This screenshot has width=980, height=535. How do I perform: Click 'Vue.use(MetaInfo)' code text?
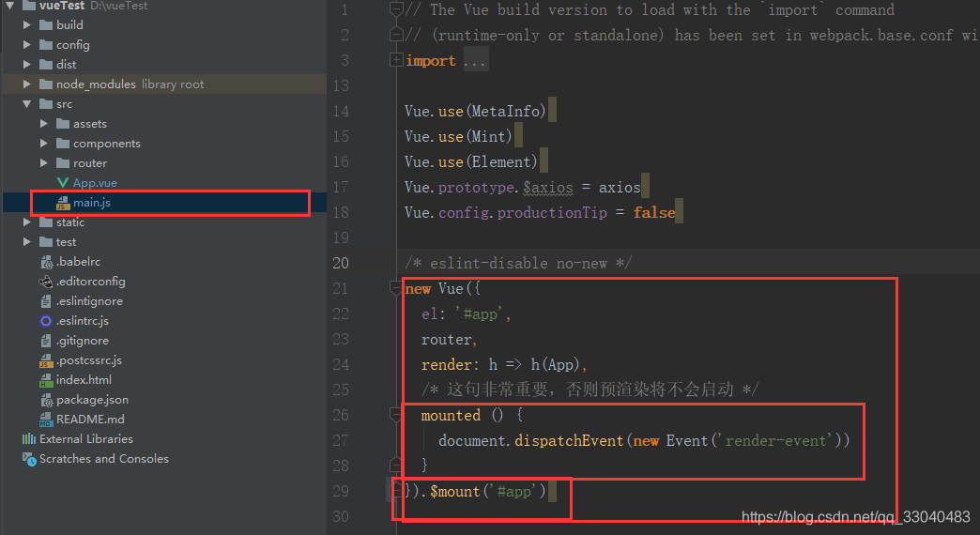coord(476,112)
